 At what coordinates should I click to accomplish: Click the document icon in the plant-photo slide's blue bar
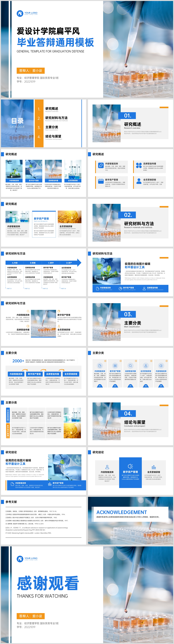click(x=98, y=289)
